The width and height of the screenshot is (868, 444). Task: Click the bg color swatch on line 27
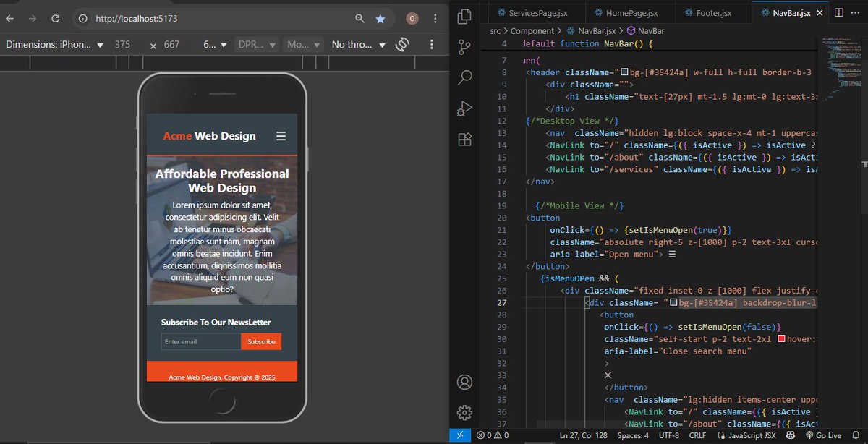click(x=673, y=302)
